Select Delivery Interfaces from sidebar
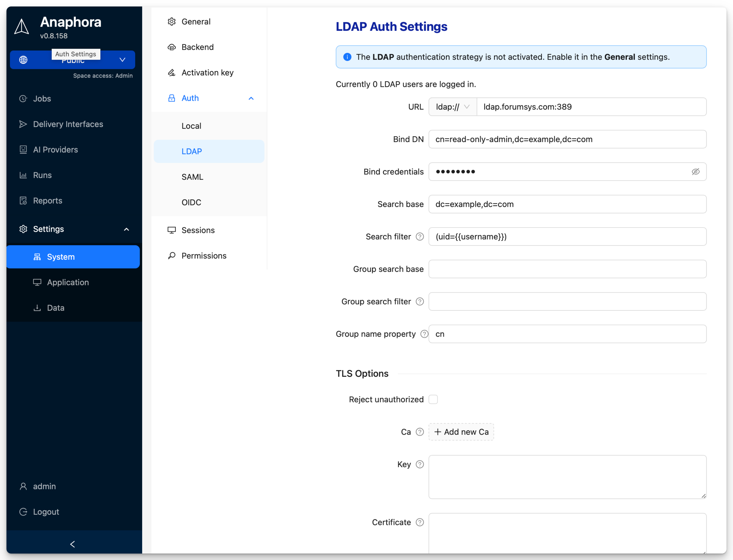 click(68, 124)
